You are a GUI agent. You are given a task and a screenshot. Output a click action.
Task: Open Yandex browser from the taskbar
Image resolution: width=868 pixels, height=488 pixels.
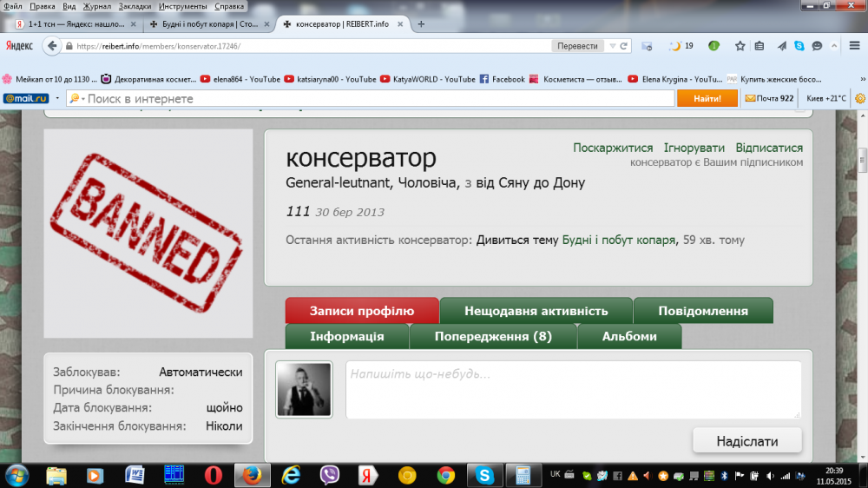pyautogui.click(x=367, y=475)
